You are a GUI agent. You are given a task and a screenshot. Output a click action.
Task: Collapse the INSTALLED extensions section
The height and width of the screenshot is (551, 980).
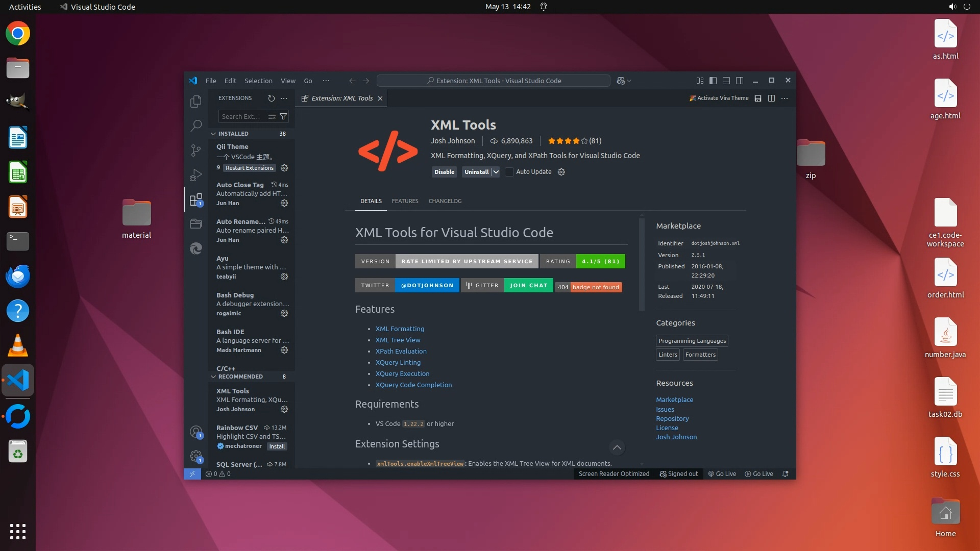pos(213,134)
